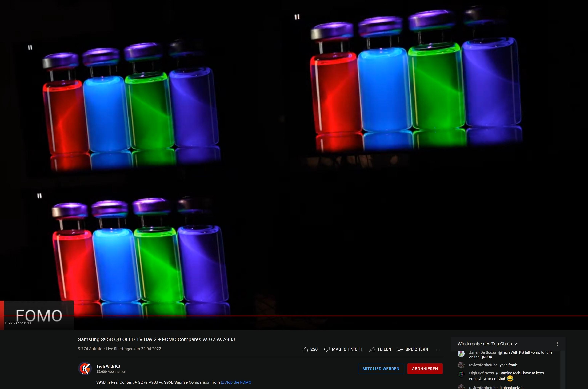The image size is (588, 389).
Task: Open the Tech With KG channel name
Action: 108,366
